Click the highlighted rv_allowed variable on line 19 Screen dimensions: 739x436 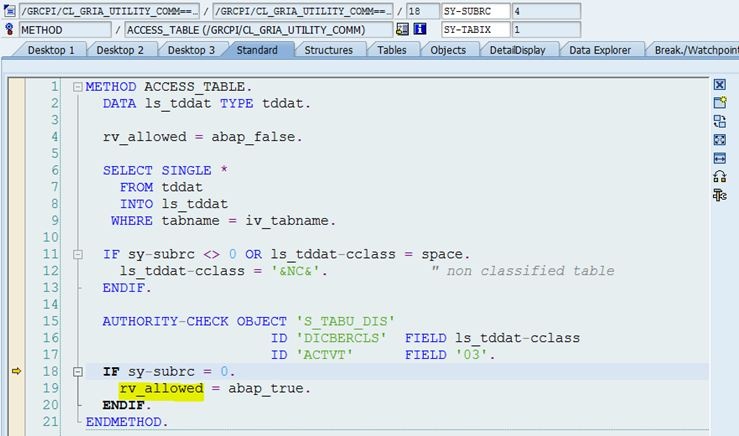click(x=161, y=389)
